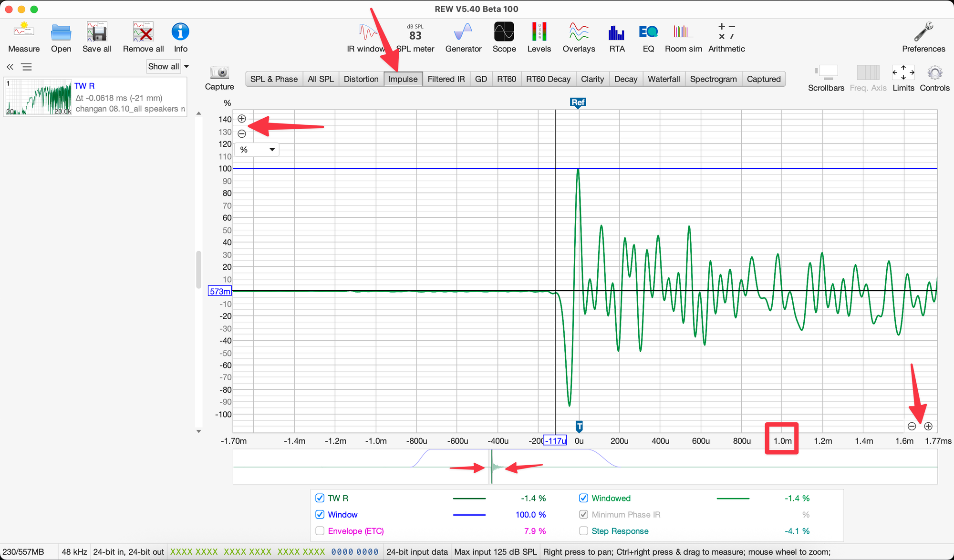Click the Limits button
The height and width of the screenshot is (560, 954).
pos(903,73)
